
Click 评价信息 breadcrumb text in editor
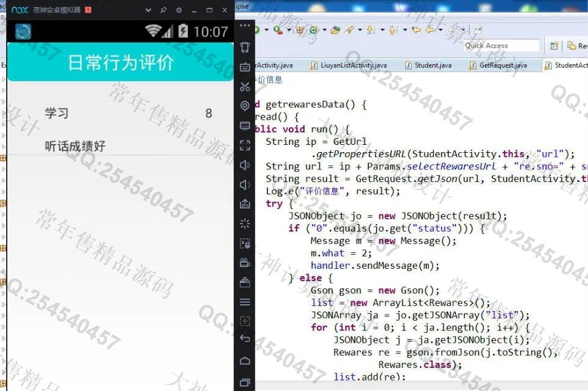(x=269, y=79)
